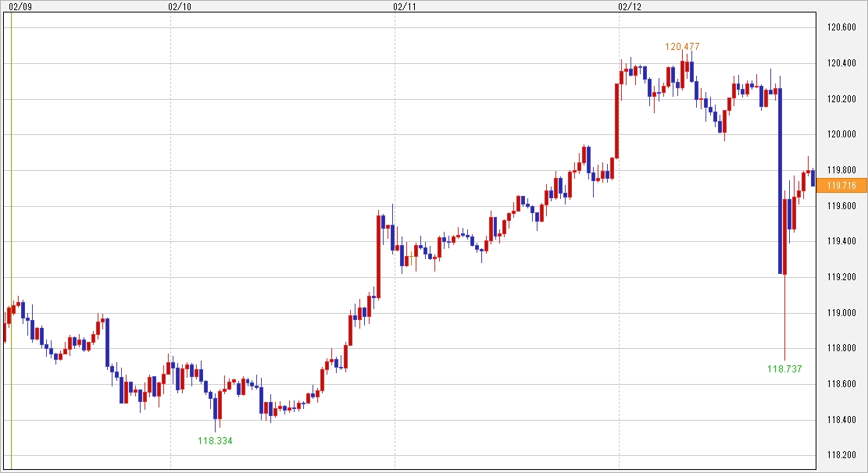Screen dimensions: 868x473
Task: Click the tall red candle just before 02/11
Action: (379, 256)
